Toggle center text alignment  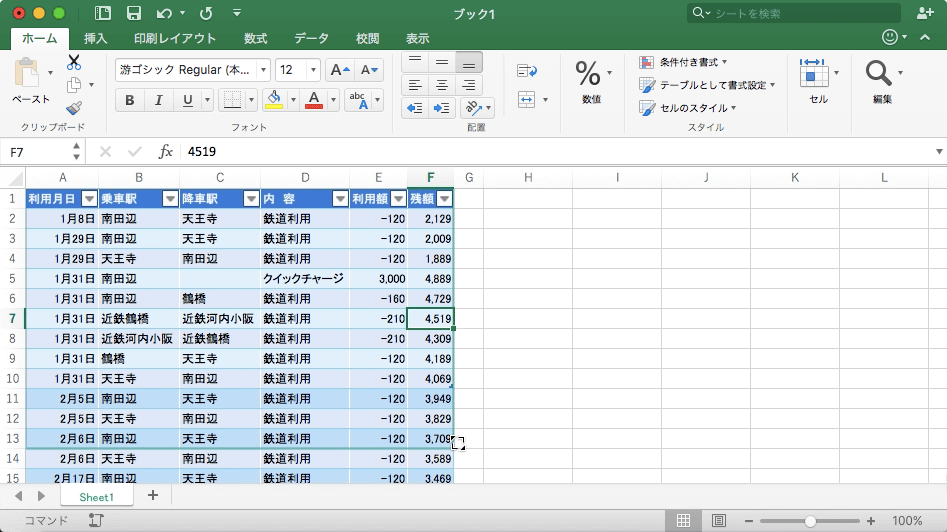pos(442,85)
